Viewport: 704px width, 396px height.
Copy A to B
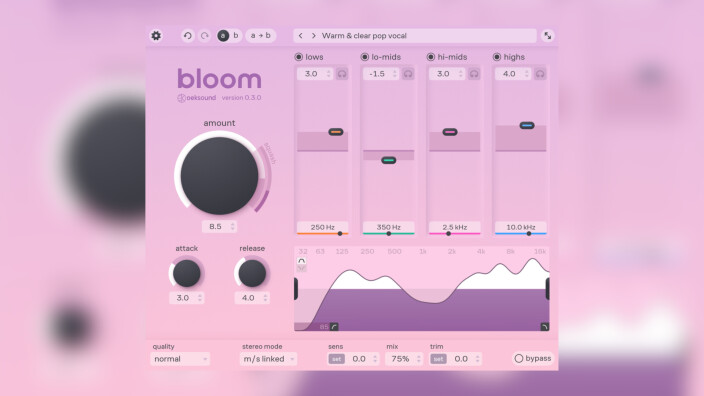(x=260, y=35)
